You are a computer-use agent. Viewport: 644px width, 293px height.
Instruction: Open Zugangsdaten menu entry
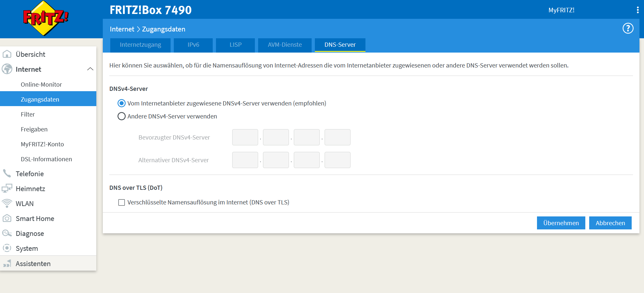pyautogui.click(x=48, y=99)
